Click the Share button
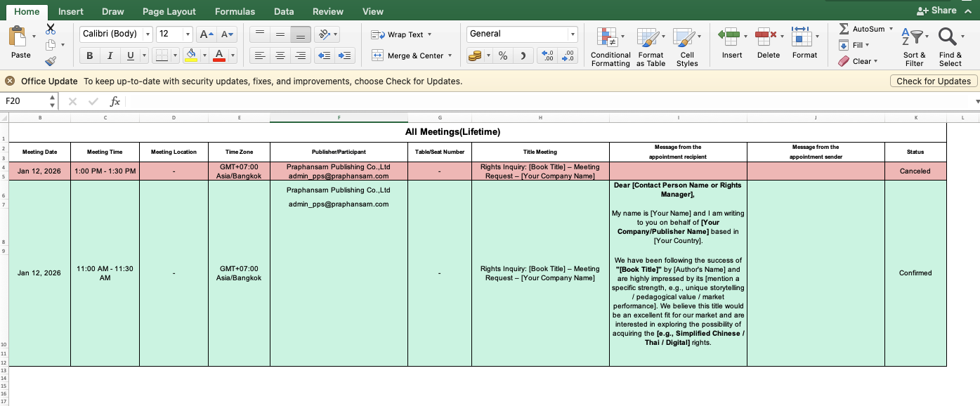 (x=936, y=11)
